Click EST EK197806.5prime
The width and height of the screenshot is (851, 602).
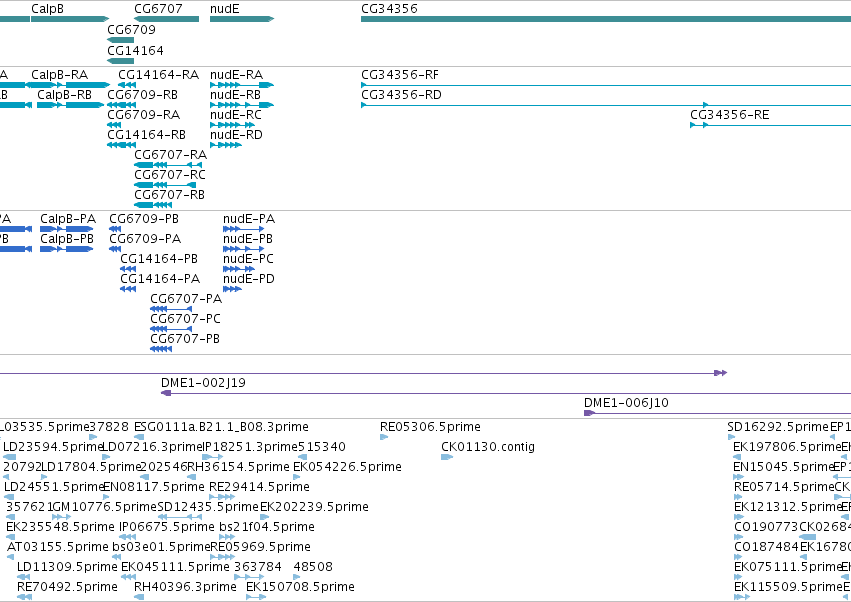point(787,447)
